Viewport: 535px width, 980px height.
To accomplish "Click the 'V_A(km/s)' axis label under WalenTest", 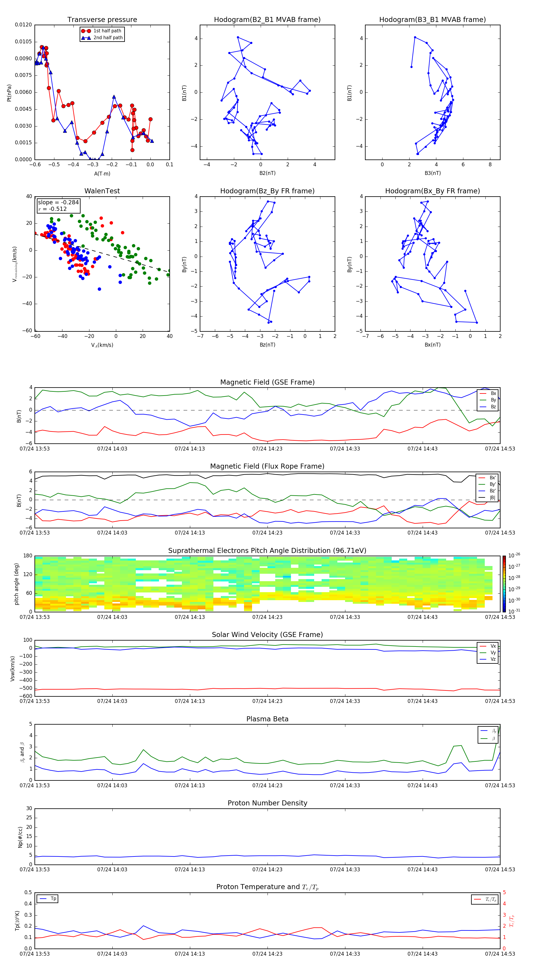I will 102,345.
